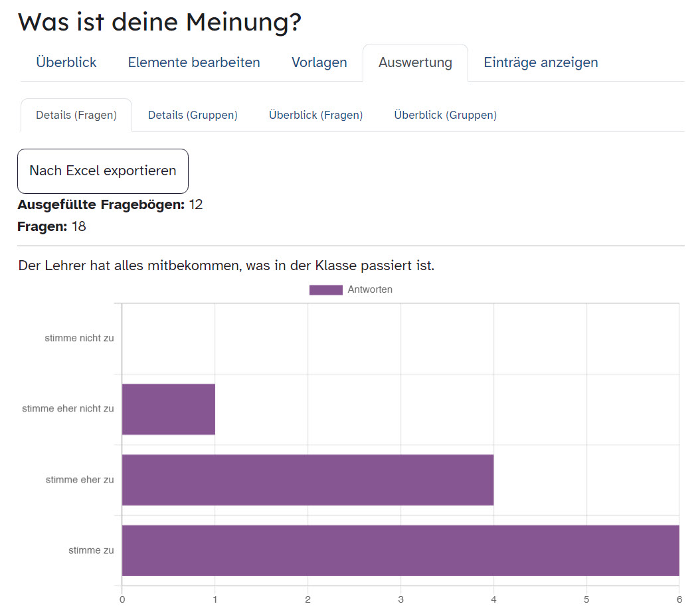
Task: Click the 'stimme zu' bar
Action: 400,550
